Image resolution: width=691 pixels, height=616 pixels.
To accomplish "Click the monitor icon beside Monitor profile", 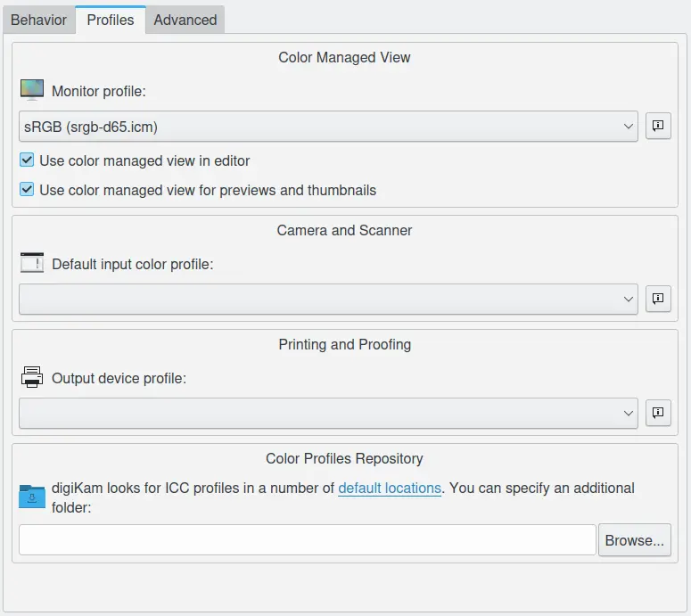I will [x=31, y=90].
